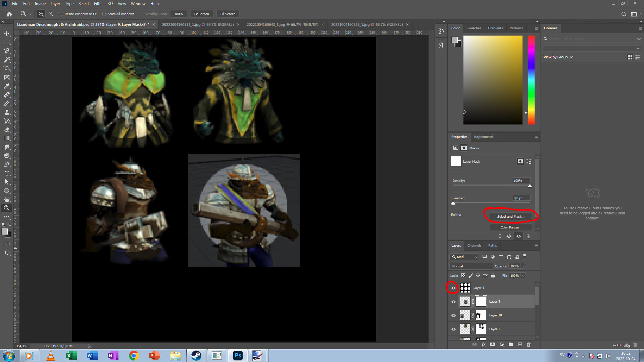Select the Crop tool
Screen dimensions: 644x362
coord(7,68)
